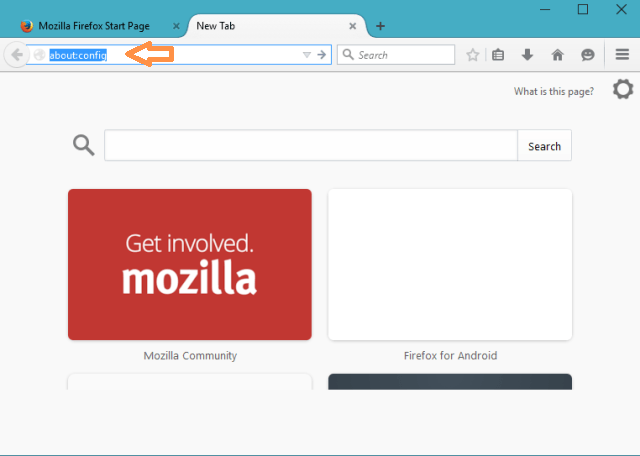Open the hamburger menu
Screen dimensions: 640x456
622,54
